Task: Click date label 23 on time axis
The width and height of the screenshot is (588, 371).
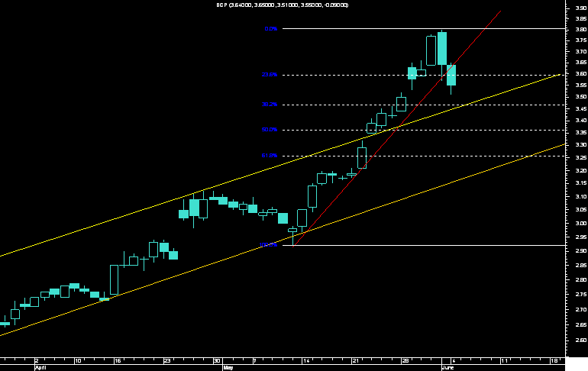Action: click(167, 361)
